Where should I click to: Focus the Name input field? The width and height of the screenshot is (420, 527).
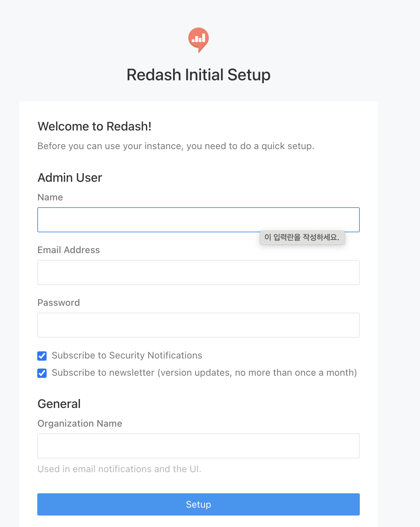(199, 220)
